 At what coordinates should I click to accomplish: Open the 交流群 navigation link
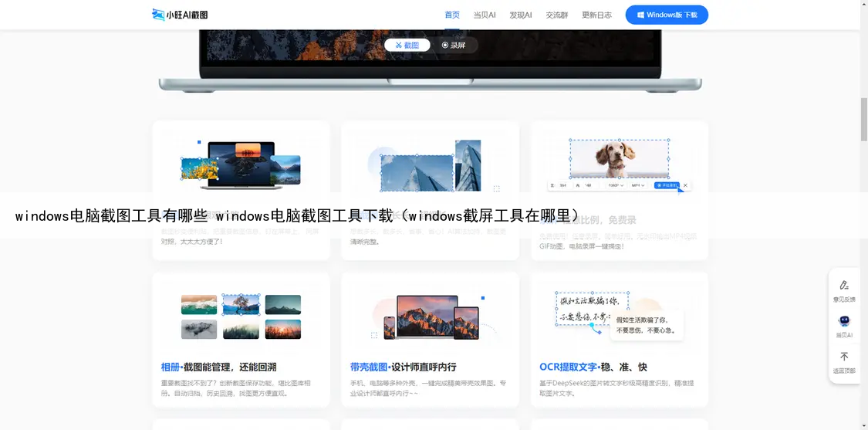click(556, 15)
